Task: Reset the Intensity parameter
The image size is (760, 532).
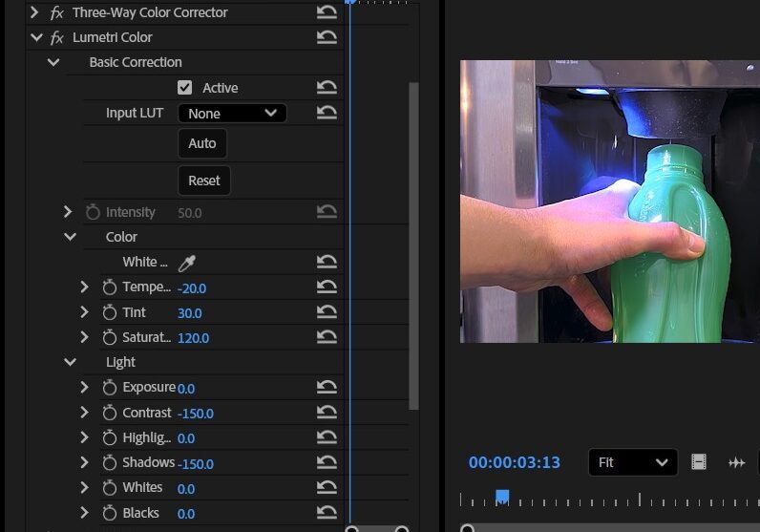Action: tap(327, 212)
